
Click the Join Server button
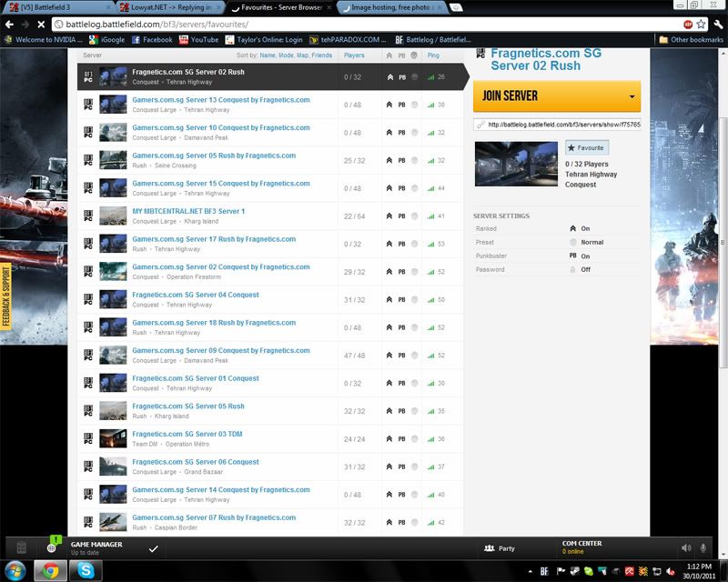click(x=557, y=96)
